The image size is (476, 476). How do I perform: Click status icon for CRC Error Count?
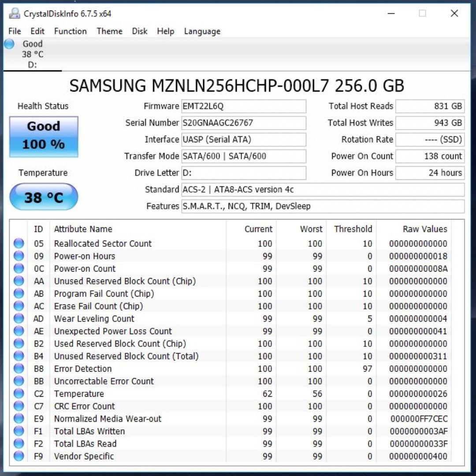pos(19,406)
